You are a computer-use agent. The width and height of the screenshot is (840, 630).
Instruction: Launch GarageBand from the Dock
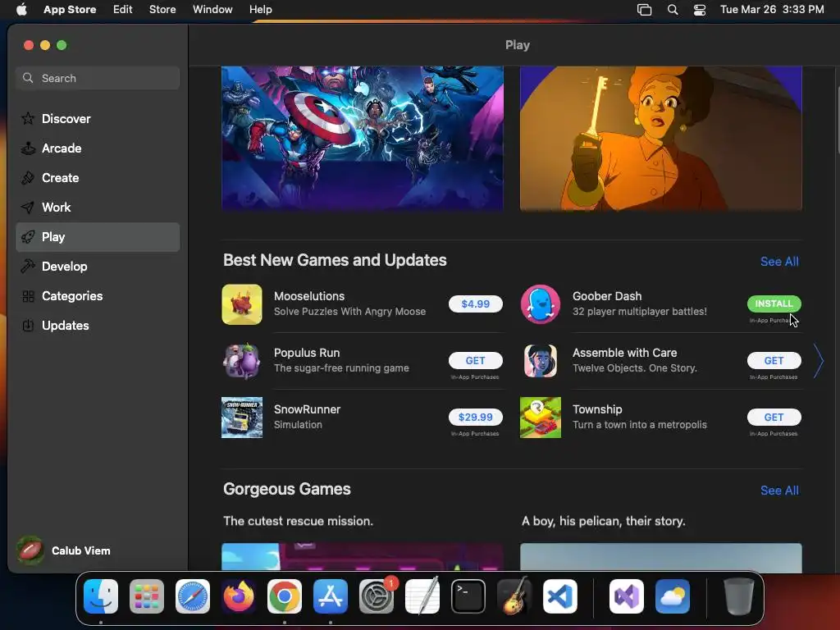click(514, 596)
